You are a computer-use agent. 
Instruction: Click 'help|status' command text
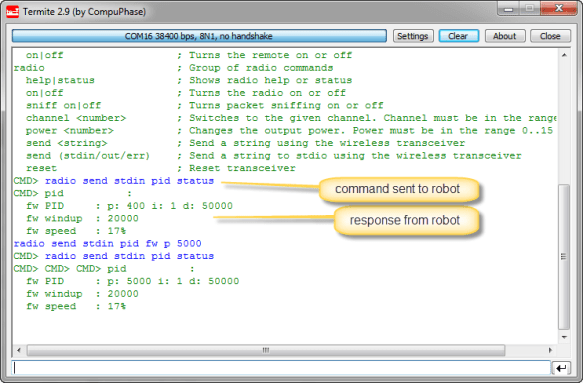click(60, 80)
